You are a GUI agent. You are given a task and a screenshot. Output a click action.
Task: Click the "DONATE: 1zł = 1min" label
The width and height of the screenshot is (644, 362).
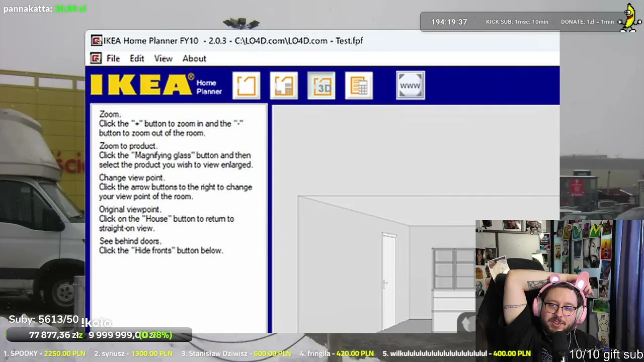[588, 22]
